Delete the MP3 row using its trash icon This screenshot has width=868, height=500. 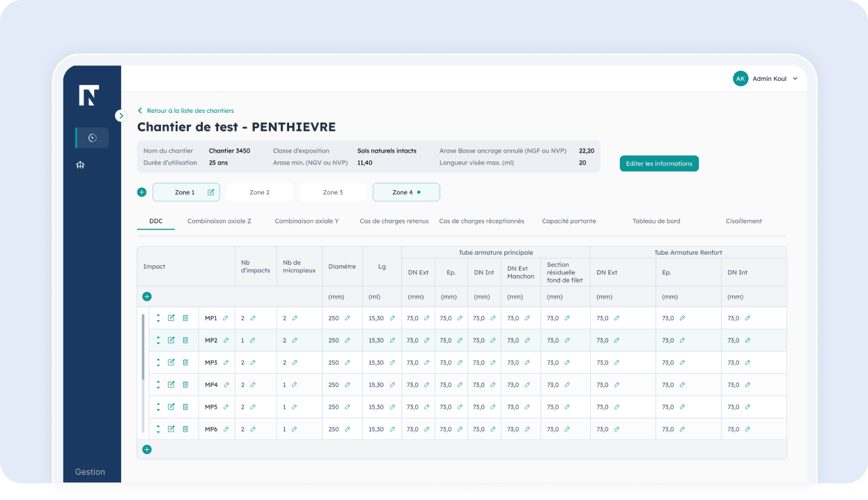[185, 363]
